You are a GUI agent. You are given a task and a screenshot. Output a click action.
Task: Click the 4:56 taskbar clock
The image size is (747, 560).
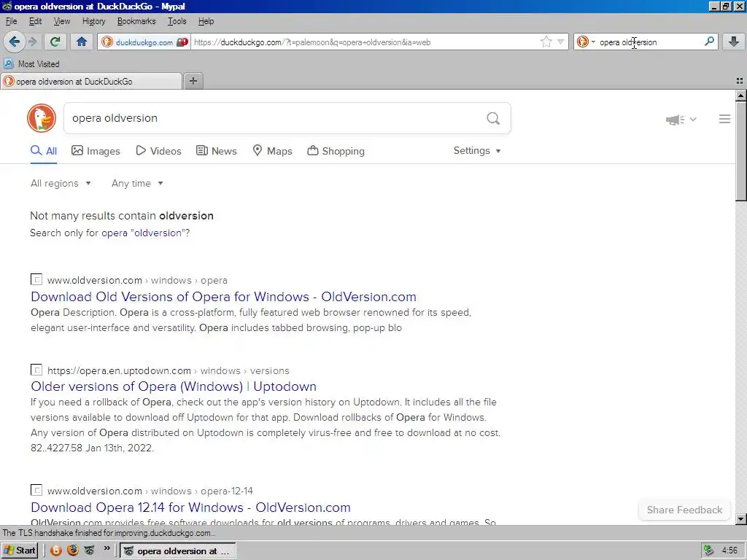(729, 551)
